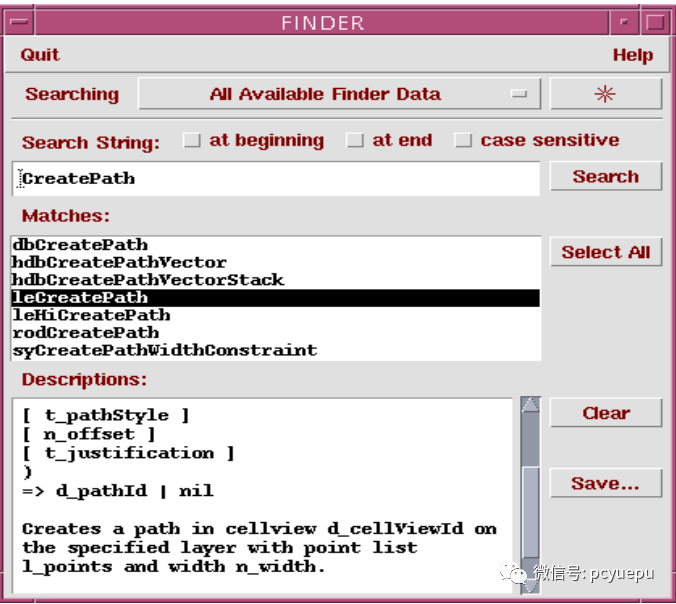Enable the at beginning checkbox
The height and width of the screenshot is (604, 676).
click(191, 140)
